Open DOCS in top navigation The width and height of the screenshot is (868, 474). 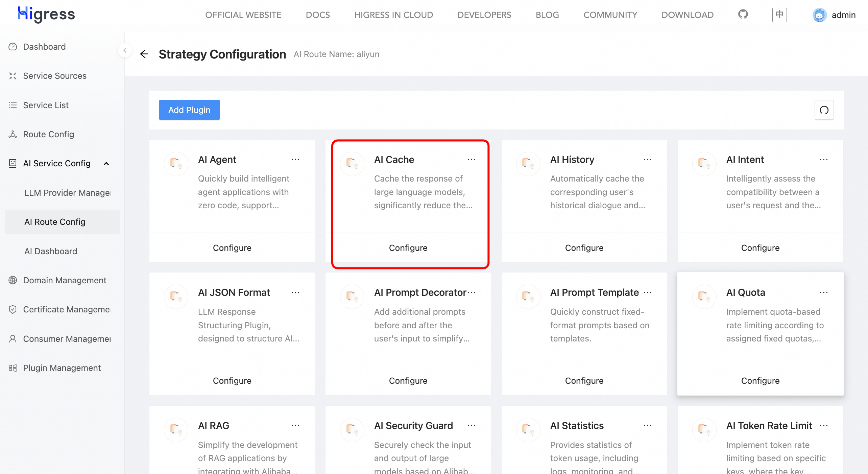point(318,15)
